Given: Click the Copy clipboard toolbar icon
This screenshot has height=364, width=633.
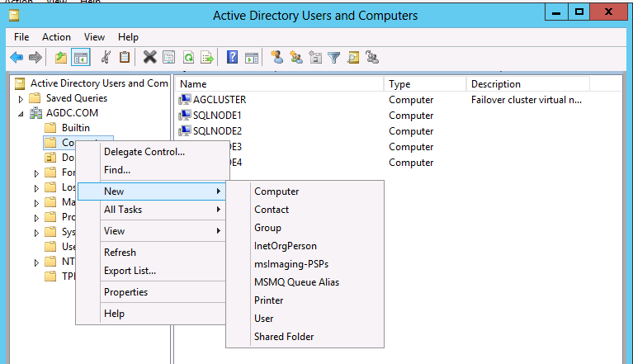Looking at the screenshot, I should tap(125, 57).
